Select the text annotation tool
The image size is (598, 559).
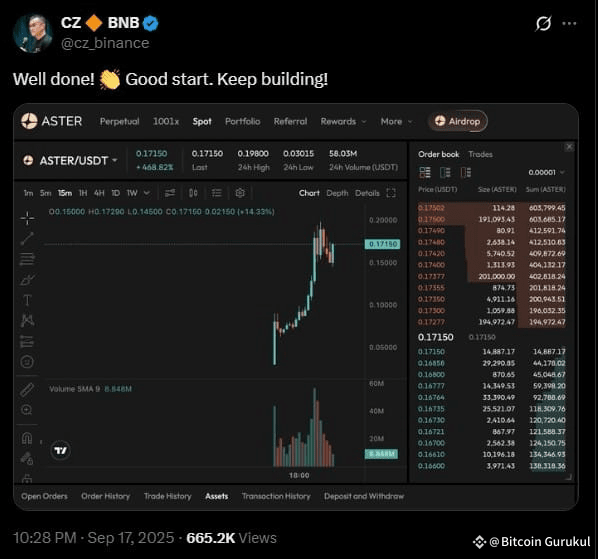coord(27,300)
